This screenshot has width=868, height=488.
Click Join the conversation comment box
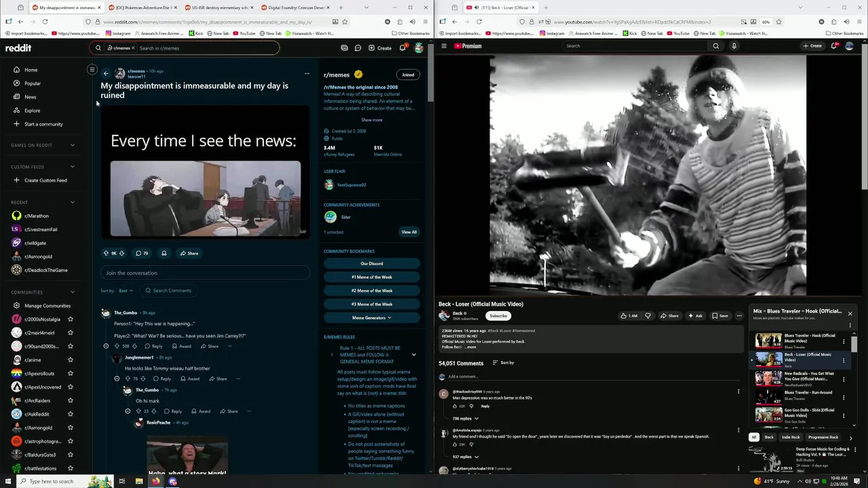pos(205,273)
